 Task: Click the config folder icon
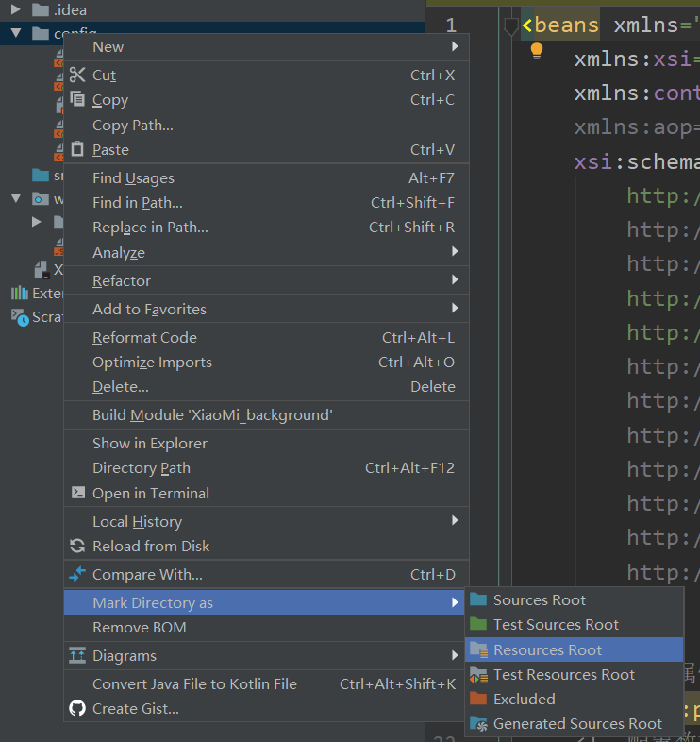point(41,33)
